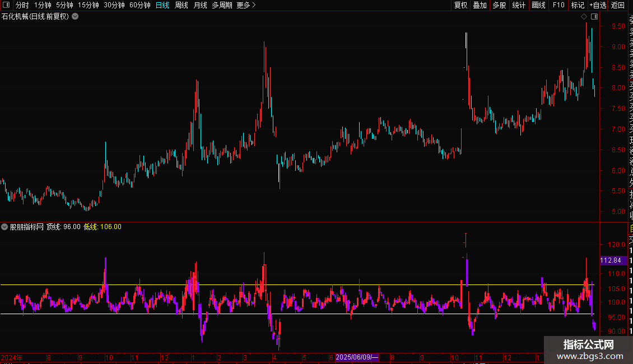This screenshot has height=364, width=633.
Task: Click the 120.0 indicator axis label
Action: pos(616,245)
